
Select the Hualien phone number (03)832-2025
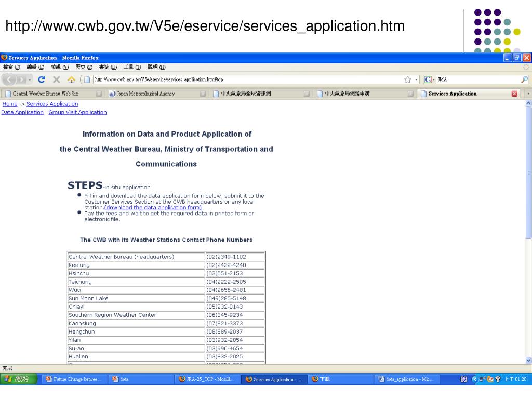pos(235,356)
